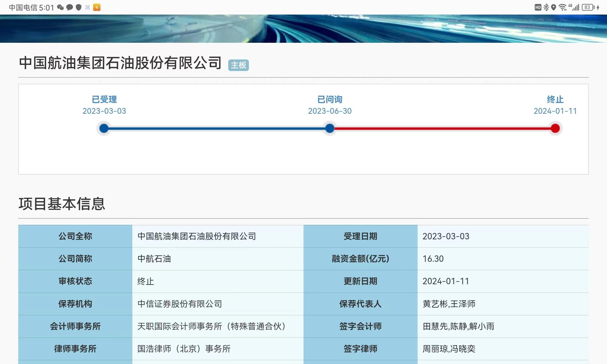The width and height of the screenshot is (607, 364).
Task: Click the 更新日期 value 2024-01-11
Action: 503,281
